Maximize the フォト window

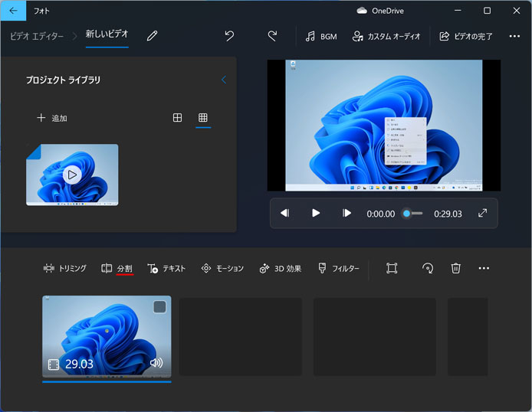[x=487, y=11]
